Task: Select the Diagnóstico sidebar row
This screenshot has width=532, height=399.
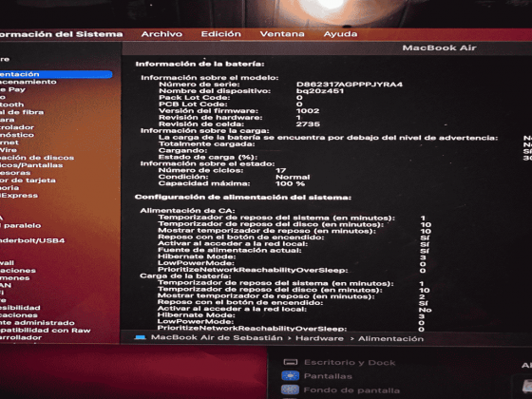Action: pos(17,135)
